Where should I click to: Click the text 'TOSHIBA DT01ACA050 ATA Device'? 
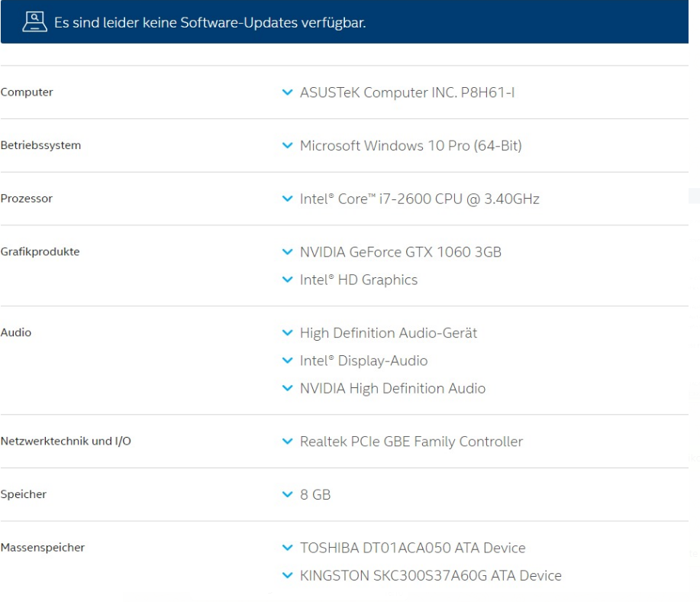pyautogui.click(x=412, y=548)
